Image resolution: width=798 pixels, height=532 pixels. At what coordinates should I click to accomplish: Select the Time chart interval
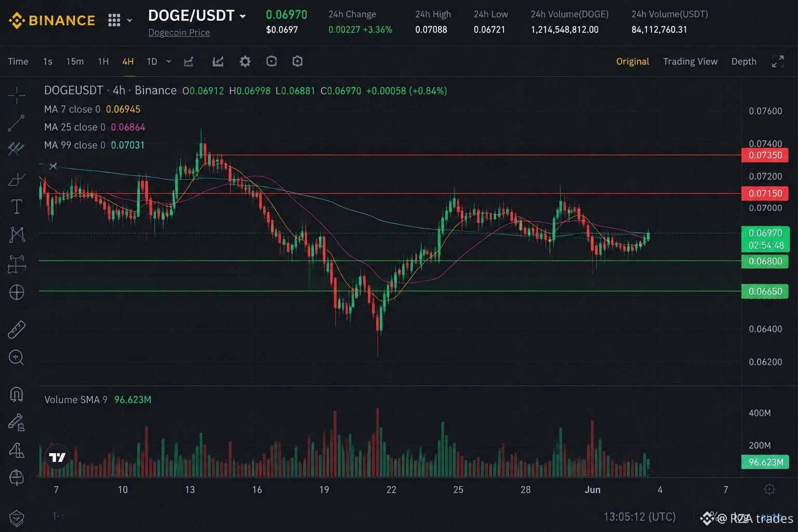click(18, 61)
